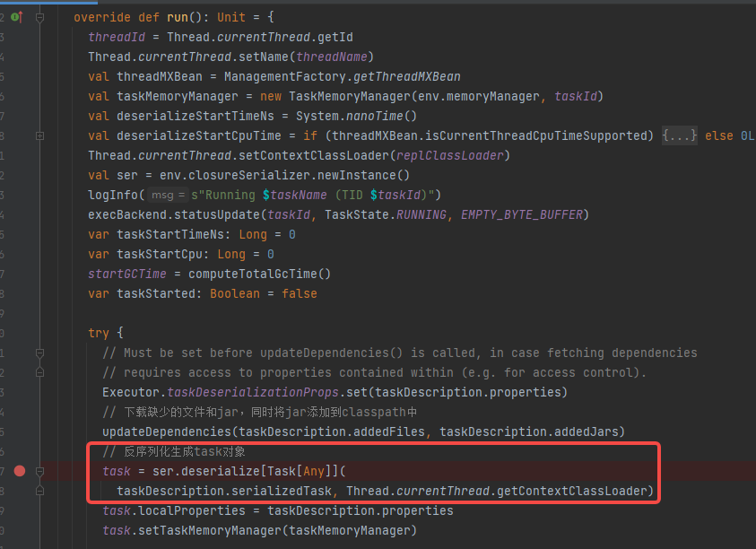Click 'closureSerializer' in the val ser line

(249, 176)
